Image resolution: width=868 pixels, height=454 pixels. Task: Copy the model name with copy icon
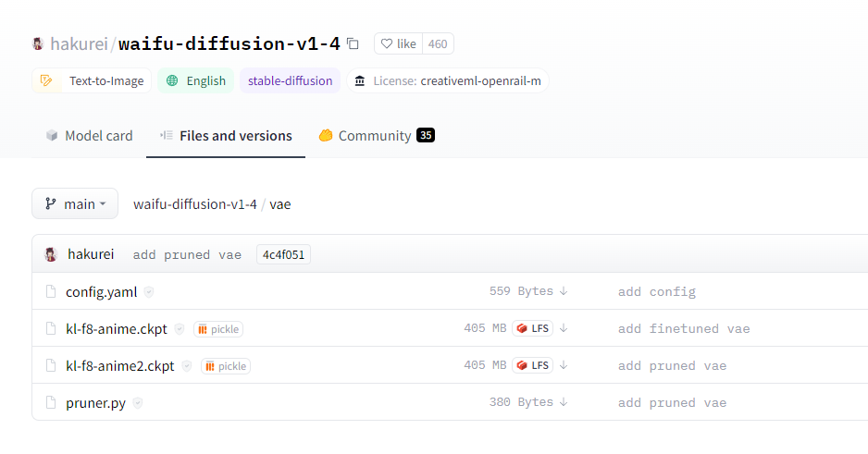353,43
